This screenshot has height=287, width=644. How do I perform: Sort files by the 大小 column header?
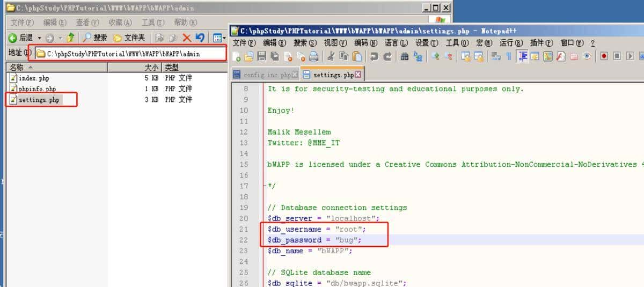click(x=151, y=68)
